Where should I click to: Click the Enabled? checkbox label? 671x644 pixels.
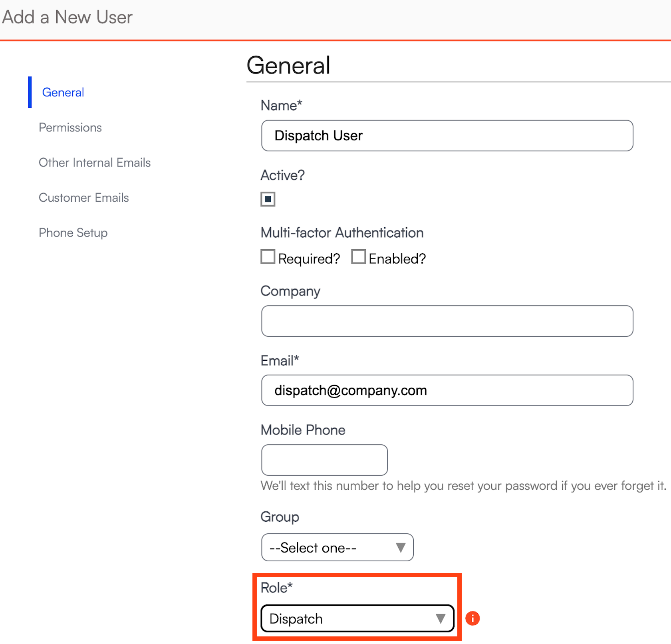(397, 259)
